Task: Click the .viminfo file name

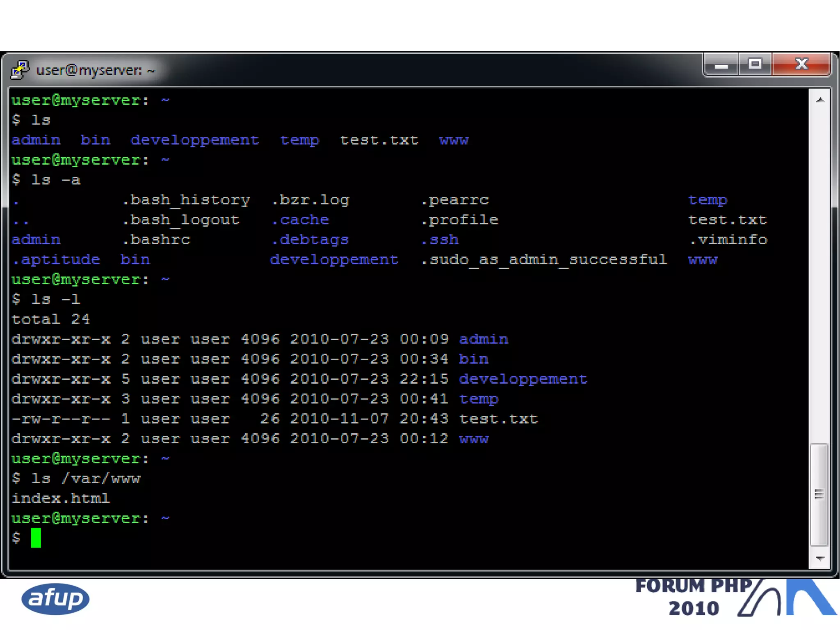Action: [728, 240]
